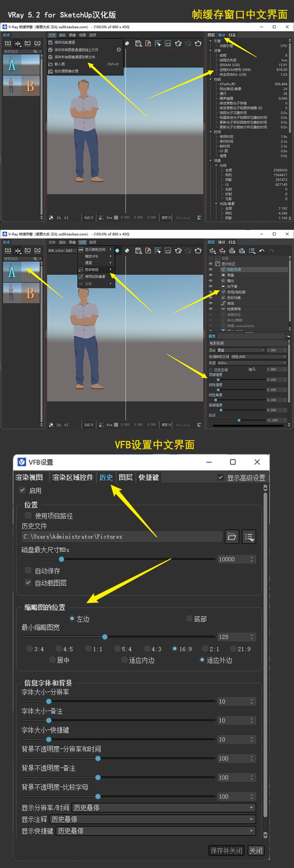The image size is (294, 868).
Task: Open the 视图 menu in the lower window
Action: click(82, 242)
